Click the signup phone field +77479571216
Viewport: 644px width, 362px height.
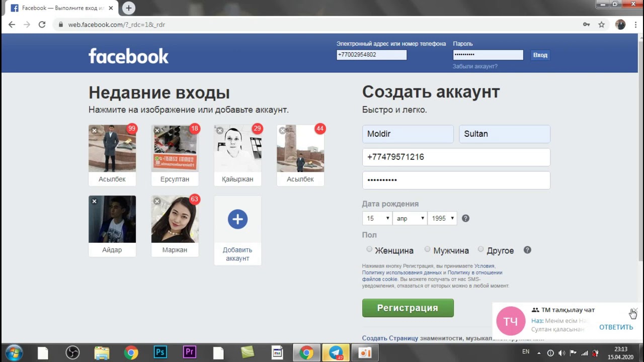tap(456, 157)
